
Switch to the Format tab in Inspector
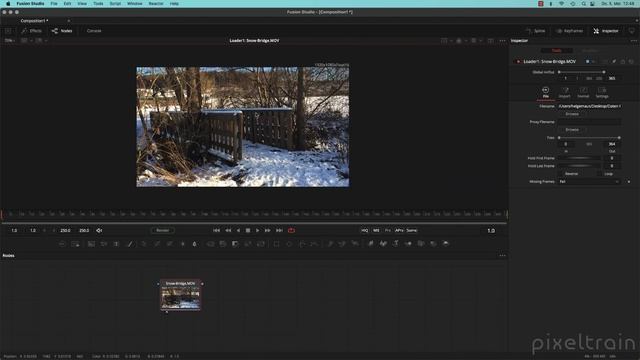583,93
